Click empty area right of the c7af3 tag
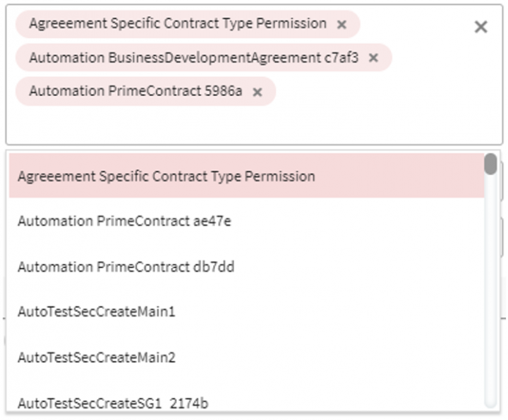Viewport: 508px width, 420px height. [x=437, y=58]
